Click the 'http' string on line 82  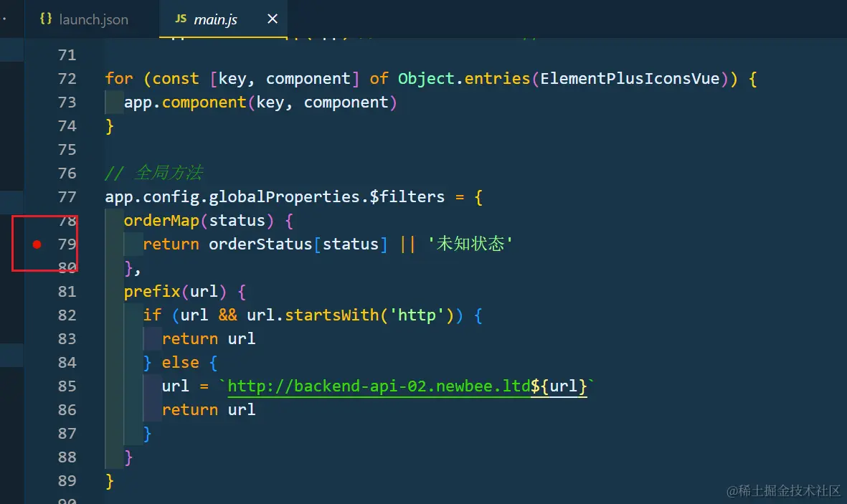coord(417,315)
